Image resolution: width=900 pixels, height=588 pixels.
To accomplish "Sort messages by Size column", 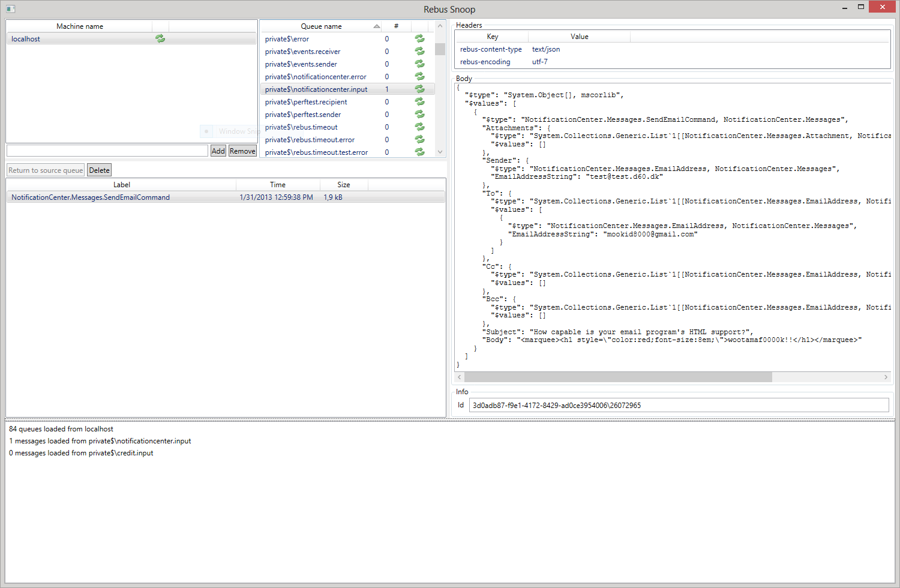I will click(344, 184).
